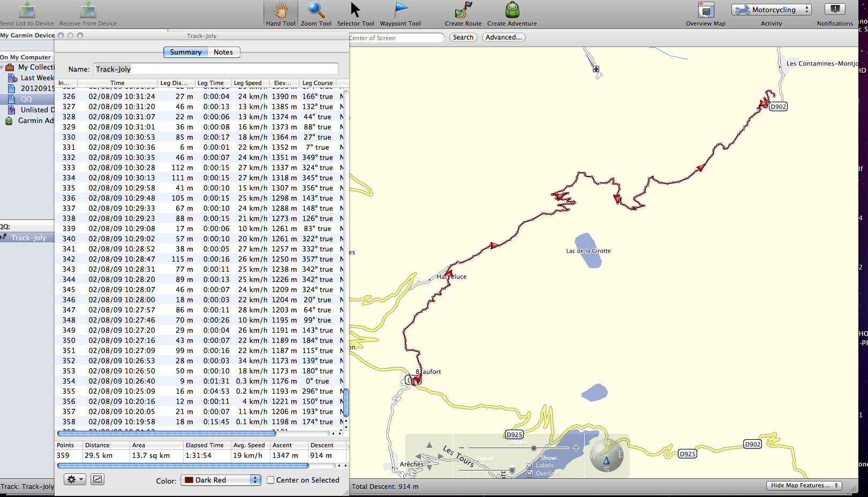Click the Advanced... button
Image resolution: width=868 pixels, height=497 pixels.
503,37
